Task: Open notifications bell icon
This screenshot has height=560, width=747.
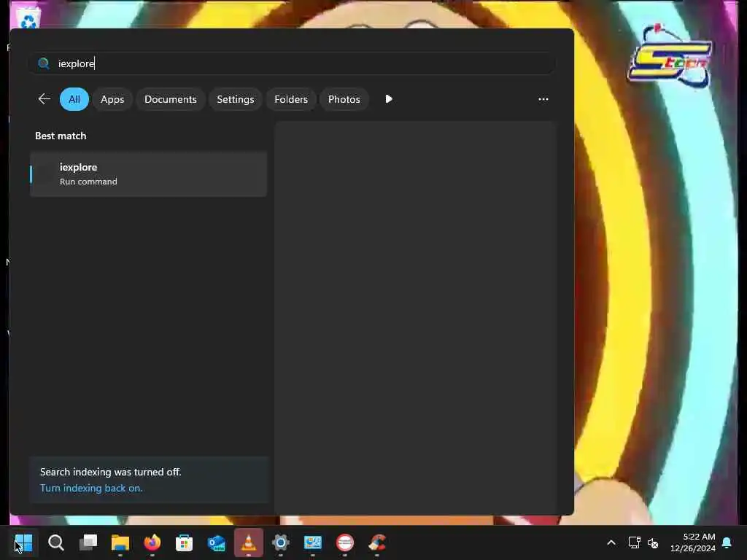Action: pyautogui.click(x=727, y=542)
